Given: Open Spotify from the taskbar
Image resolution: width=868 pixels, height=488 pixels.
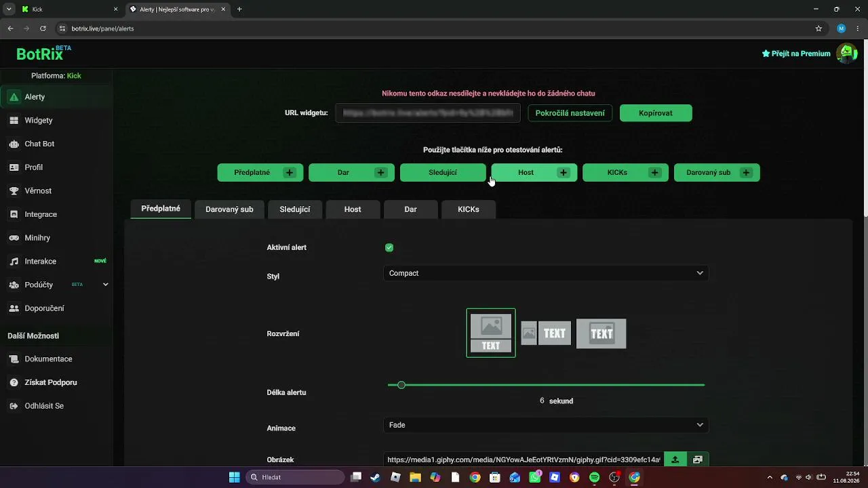Looking at the screenshot, I should point(595,477).
